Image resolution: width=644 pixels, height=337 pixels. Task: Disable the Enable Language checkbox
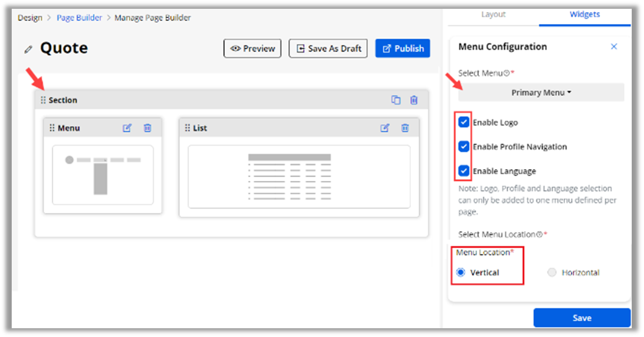[464, 171]
